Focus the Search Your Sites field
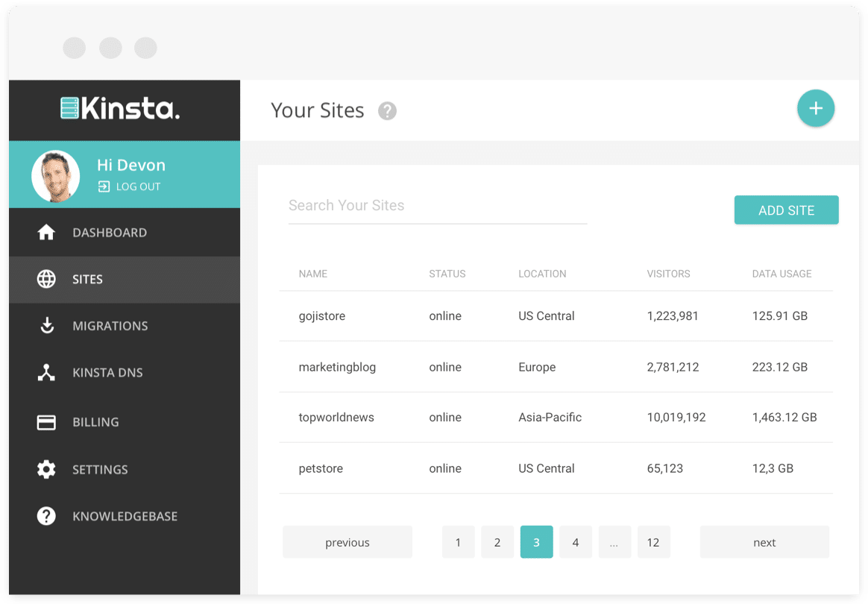868x607 pixels. tap(437, 206)
